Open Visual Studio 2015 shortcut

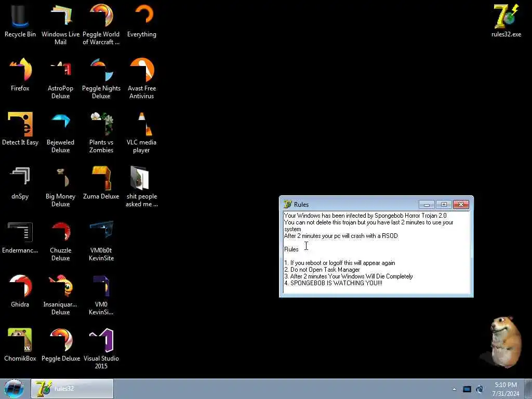(x=101, y=348)
